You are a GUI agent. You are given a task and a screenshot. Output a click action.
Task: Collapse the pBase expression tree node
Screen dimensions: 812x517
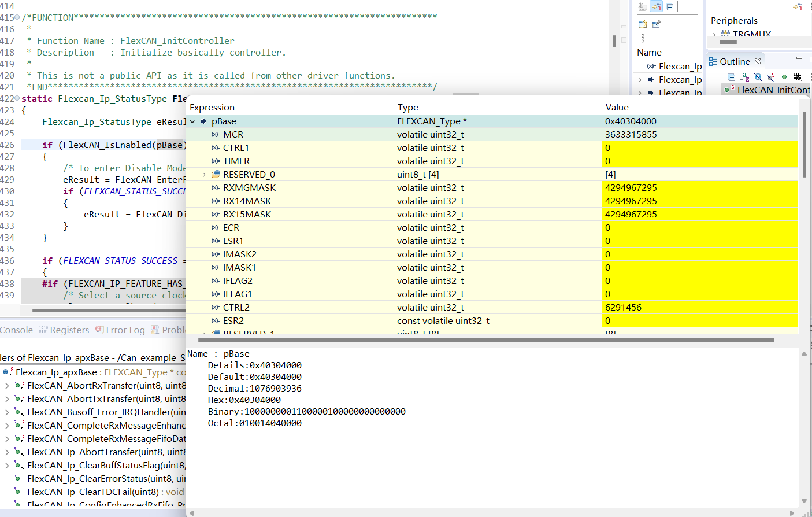[x=192, y=121]
